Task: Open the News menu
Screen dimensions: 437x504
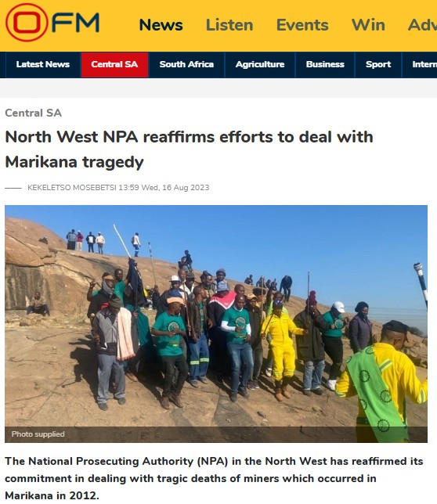Action: point(161,25)
